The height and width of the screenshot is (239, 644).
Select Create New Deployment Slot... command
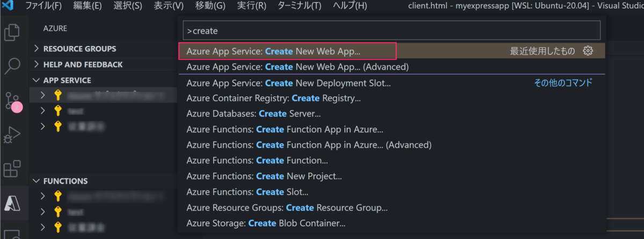point(392,83)
